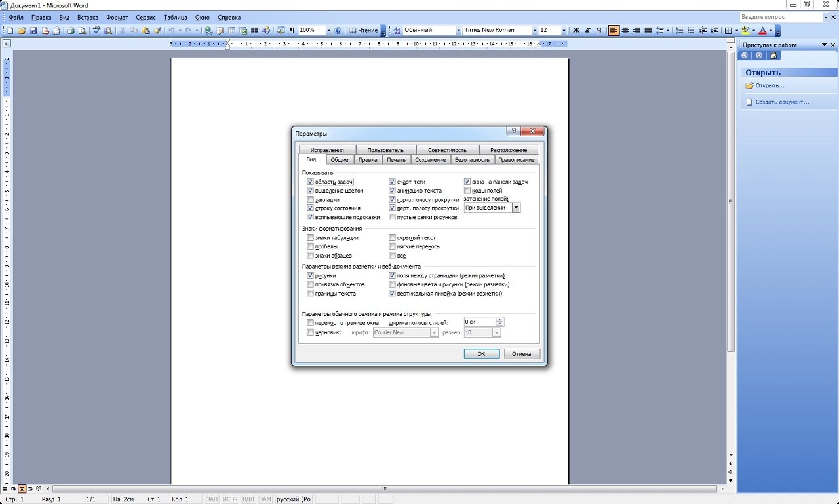Click the OK button in the dialog
839x504 pixels.
click(x=481, y=354)
